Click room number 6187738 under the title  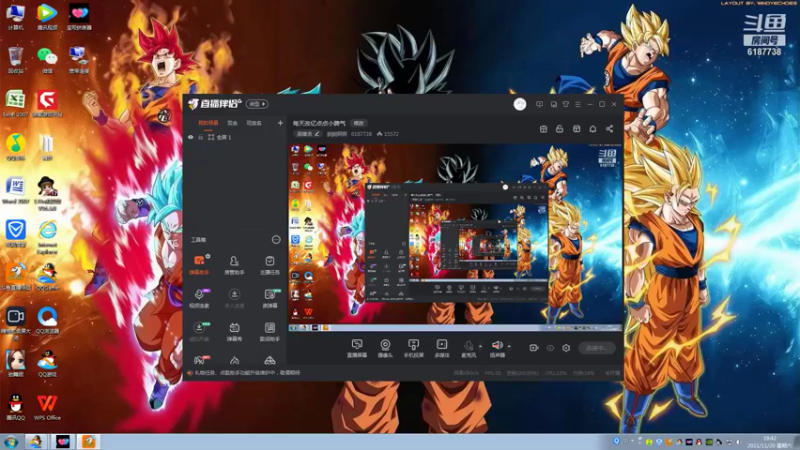(361, 134)
